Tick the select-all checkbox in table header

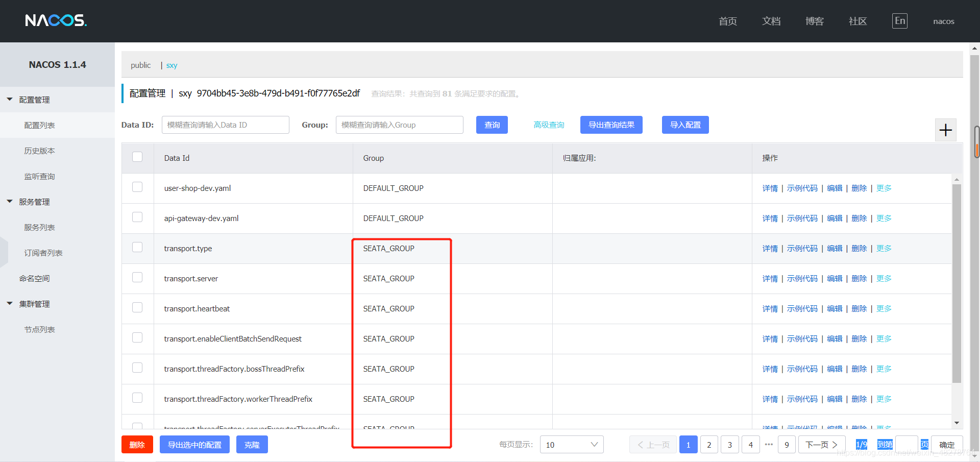click(x=137, y=157)
